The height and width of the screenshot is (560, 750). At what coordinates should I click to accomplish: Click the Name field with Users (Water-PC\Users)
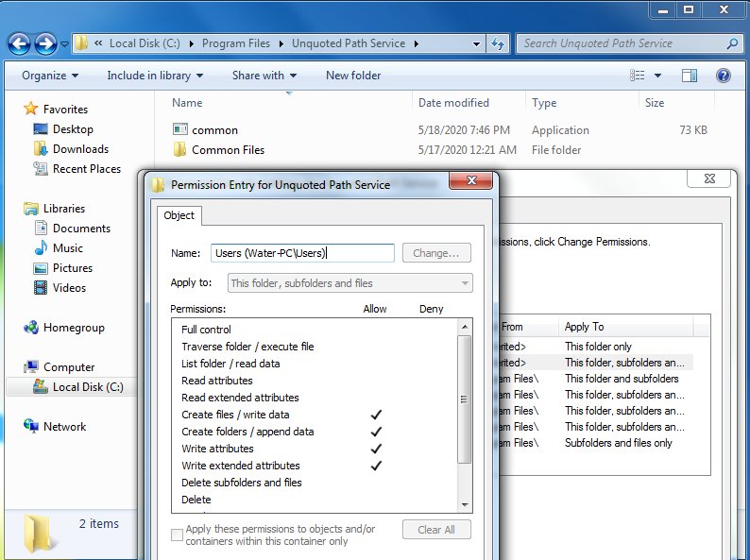[x=302, y=253]
